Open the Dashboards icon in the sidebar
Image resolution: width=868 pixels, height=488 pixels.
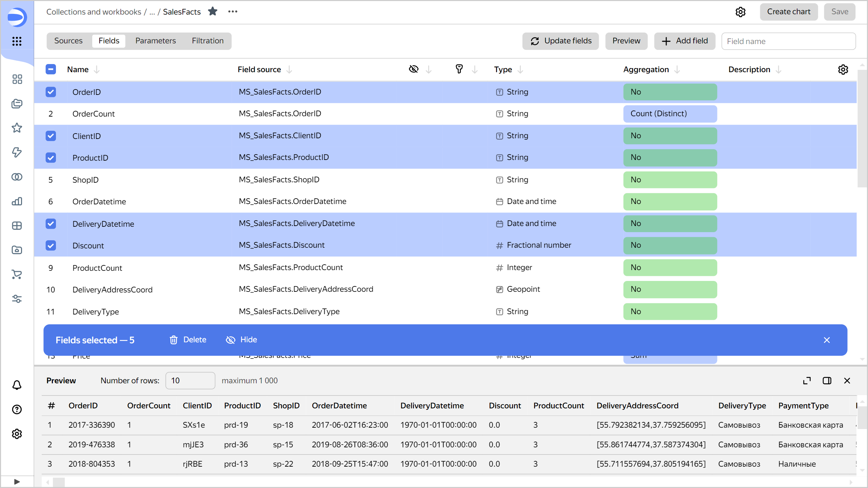pos(17,79)
